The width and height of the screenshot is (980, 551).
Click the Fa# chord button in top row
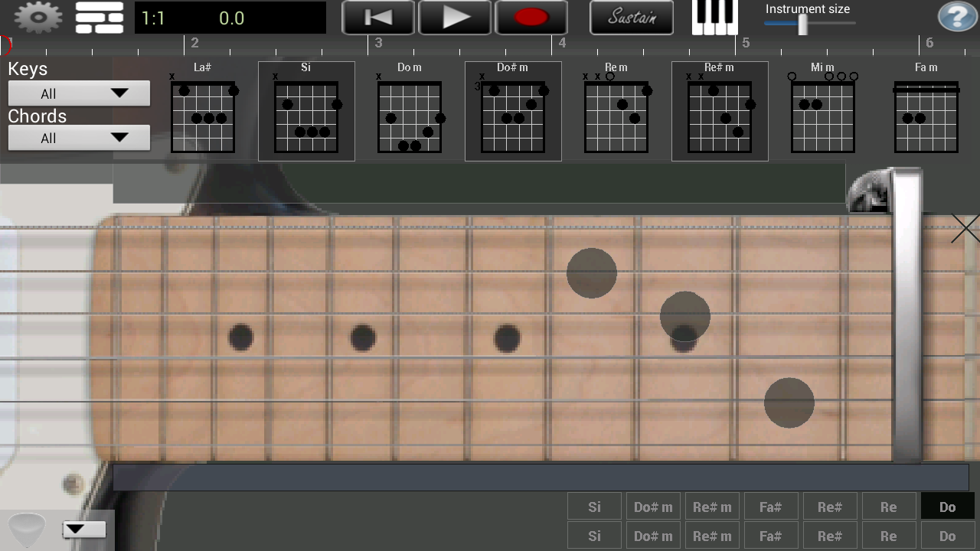pos(770,507)
